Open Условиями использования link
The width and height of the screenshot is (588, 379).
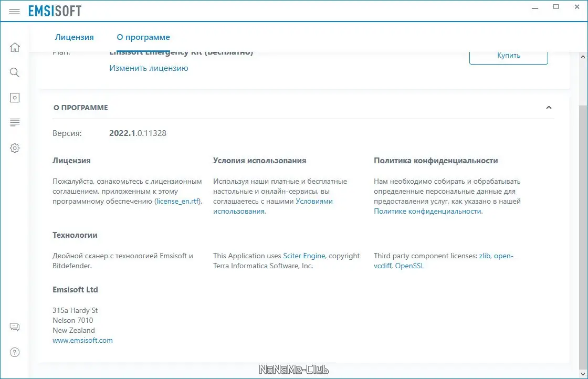pyautogui.click(x=273, y=206)
